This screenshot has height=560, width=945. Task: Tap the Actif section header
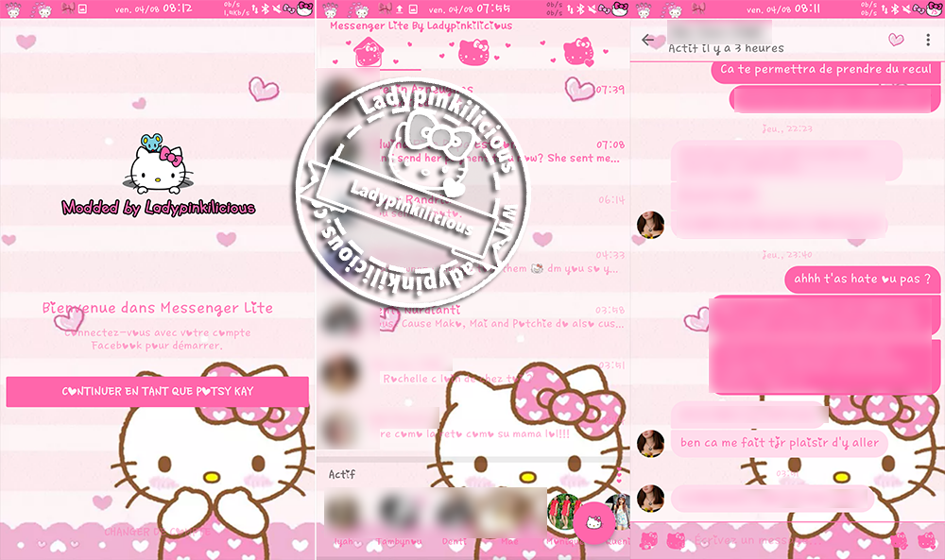point(342,474)
